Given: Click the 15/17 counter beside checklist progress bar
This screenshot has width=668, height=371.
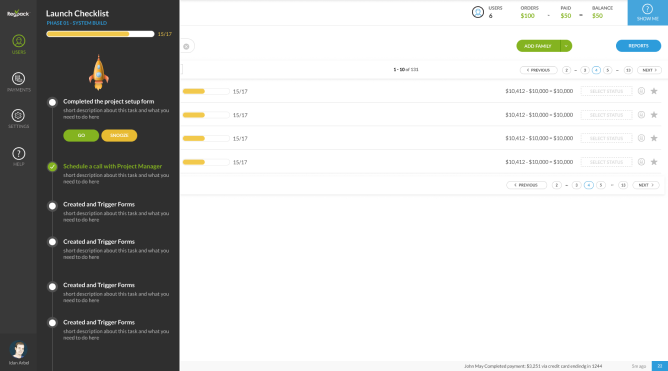Looking at the screenshot, I should click(x=164, y=34).
